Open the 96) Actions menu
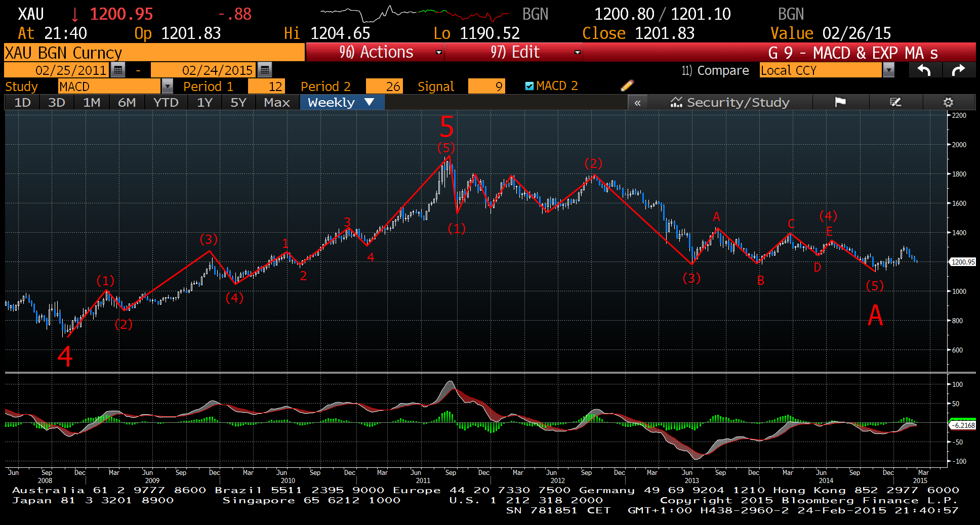Image resolution: width=980 pixels, height=525 pixels. click(x=376, y=52)
